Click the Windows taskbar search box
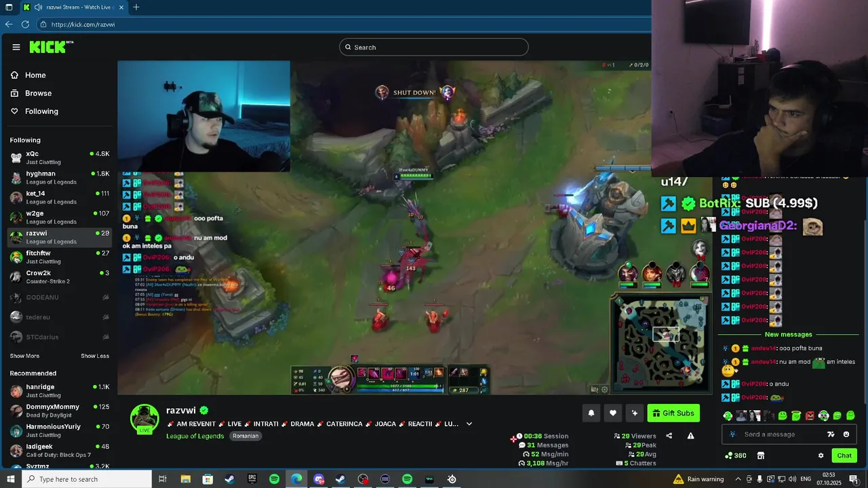 pyautogui.click(x=87, y=479)
